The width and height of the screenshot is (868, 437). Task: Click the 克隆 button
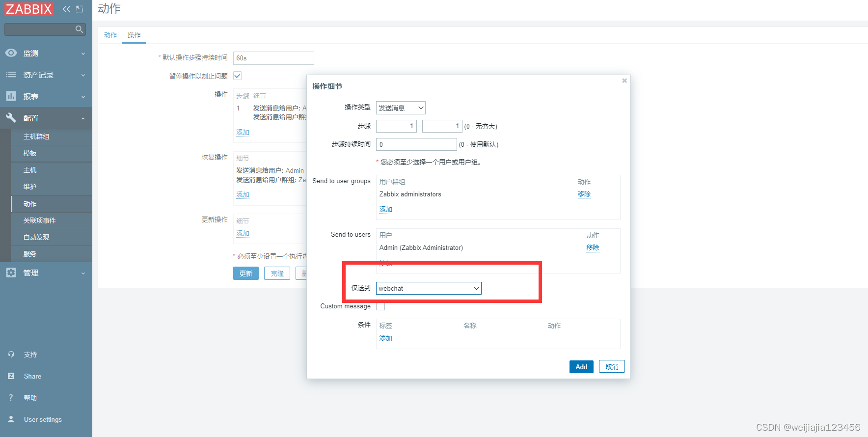pyautogui.click(x=277, y=273)
